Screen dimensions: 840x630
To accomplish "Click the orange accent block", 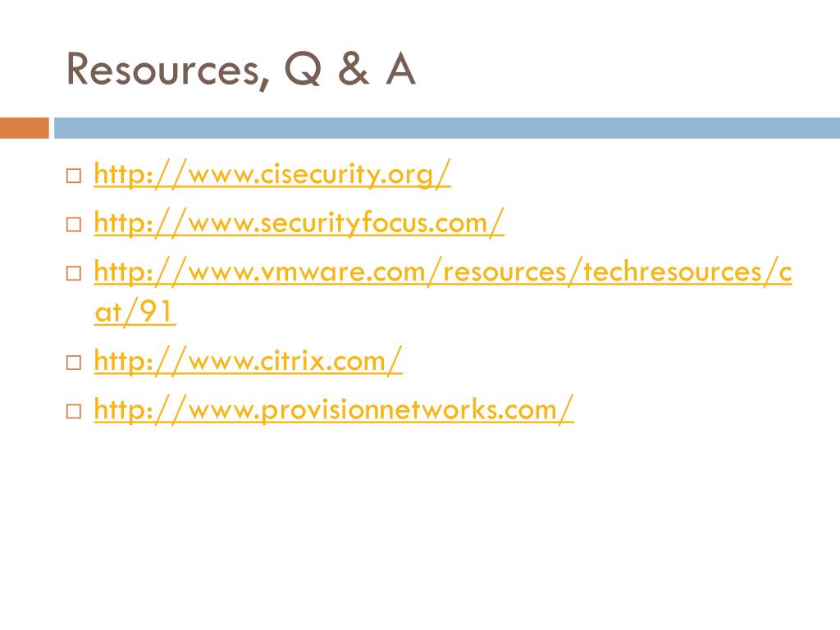I will 24,128.
